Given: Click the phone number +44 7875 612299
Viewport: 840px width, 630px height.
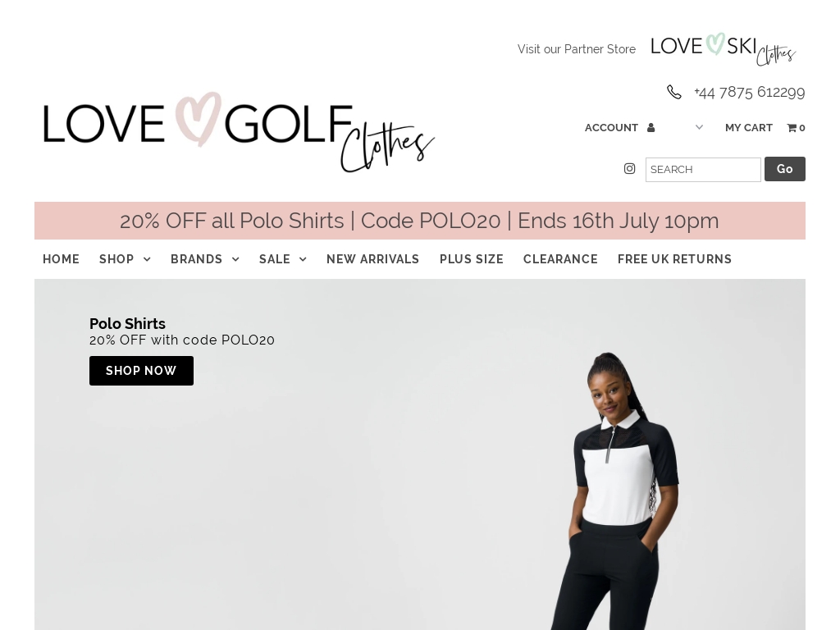Looking at the screenshot, I should pos(749,92).
